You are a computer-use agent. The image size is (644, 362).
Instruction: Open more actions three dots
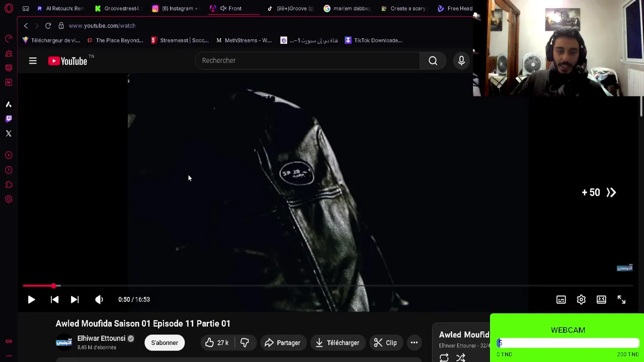click(414, 343)
